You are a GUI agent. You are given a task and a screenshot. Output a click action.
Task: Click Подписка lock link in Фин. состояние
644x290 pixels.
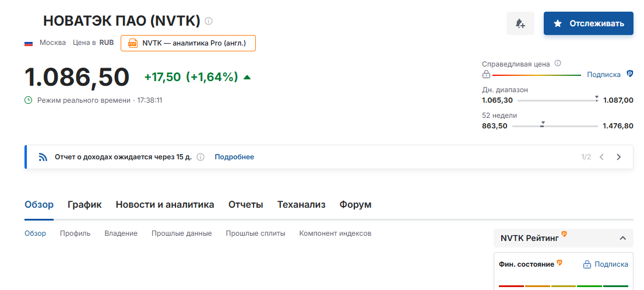click(606, 264)
